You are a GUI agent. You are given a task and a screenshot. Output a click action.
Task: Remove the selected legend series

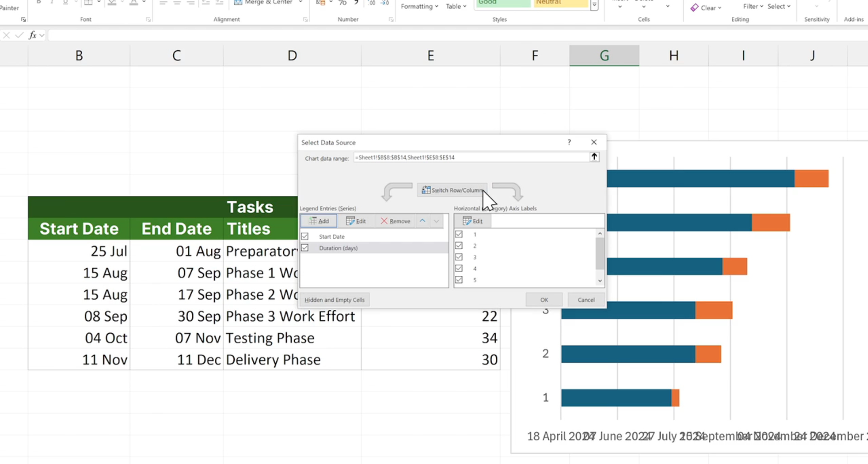click(x=395, y=221)
